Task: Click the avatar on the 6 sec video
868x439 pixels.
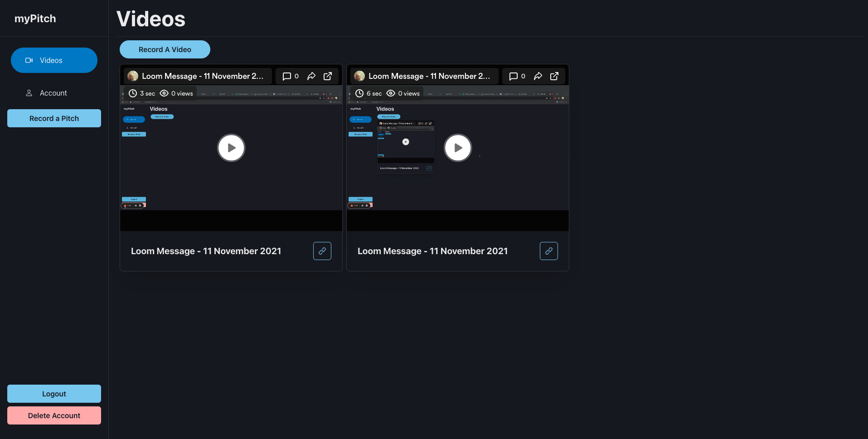Action: pos(359,76)
